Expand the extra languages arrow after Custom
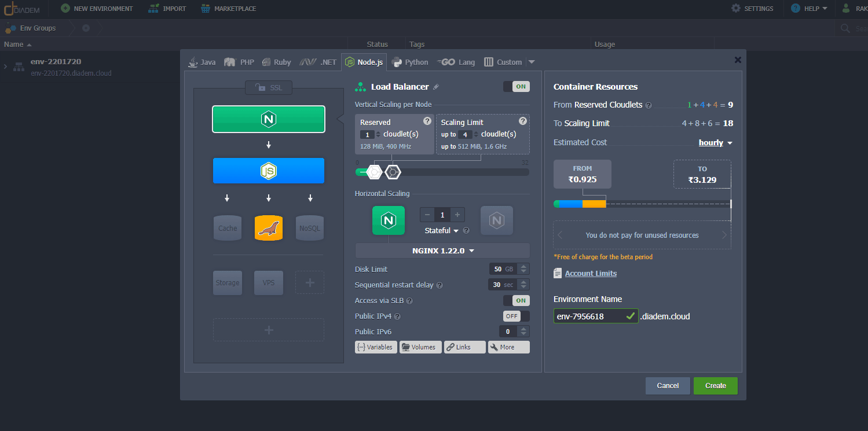The width and height of the screenshot is (868, 431). click(x=532, y=62)
